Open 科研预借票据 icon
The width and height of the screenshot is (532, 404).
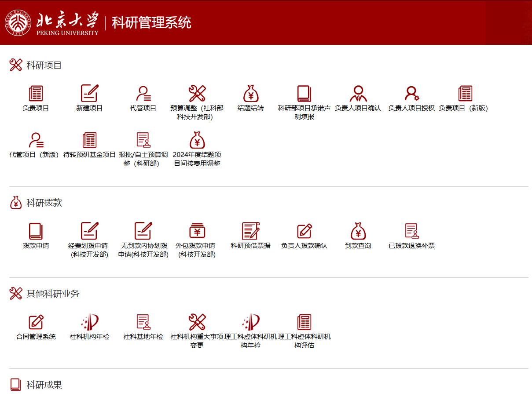click(x=250, y=231)
